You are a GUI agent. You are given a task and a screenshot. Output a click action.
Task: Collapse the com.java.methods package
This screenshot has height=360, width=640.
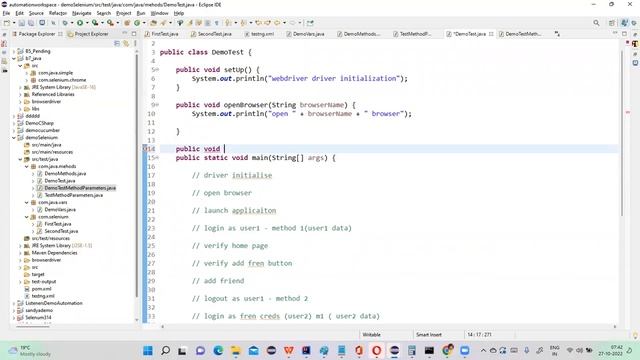pyautogui.click(x=27, y=167)
